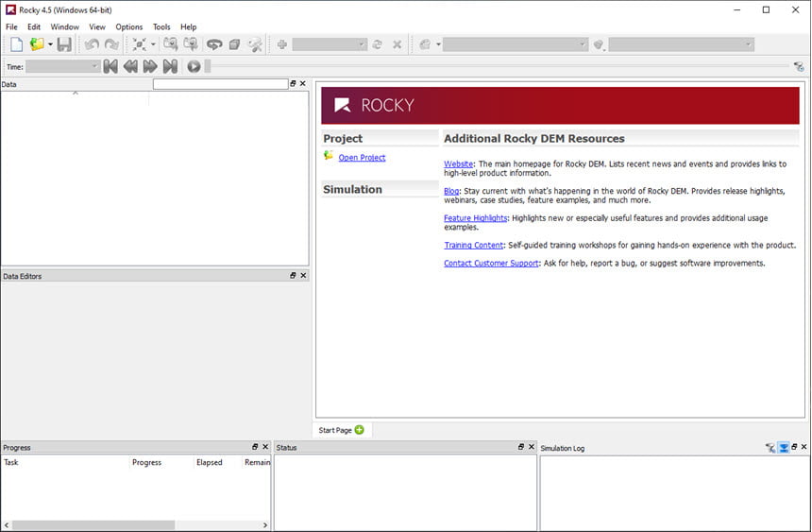Open the Options menu

tap(129, 27)
